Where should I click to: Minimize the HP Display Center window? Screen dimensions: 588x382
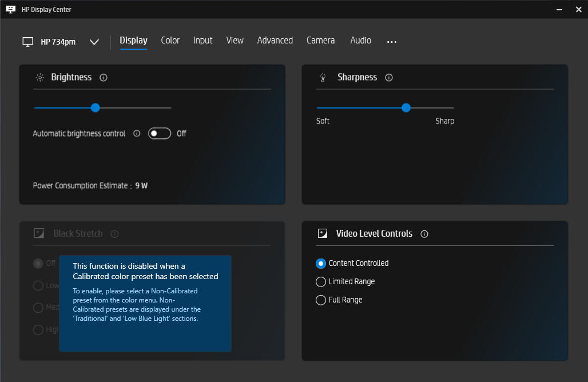(559, 10)
